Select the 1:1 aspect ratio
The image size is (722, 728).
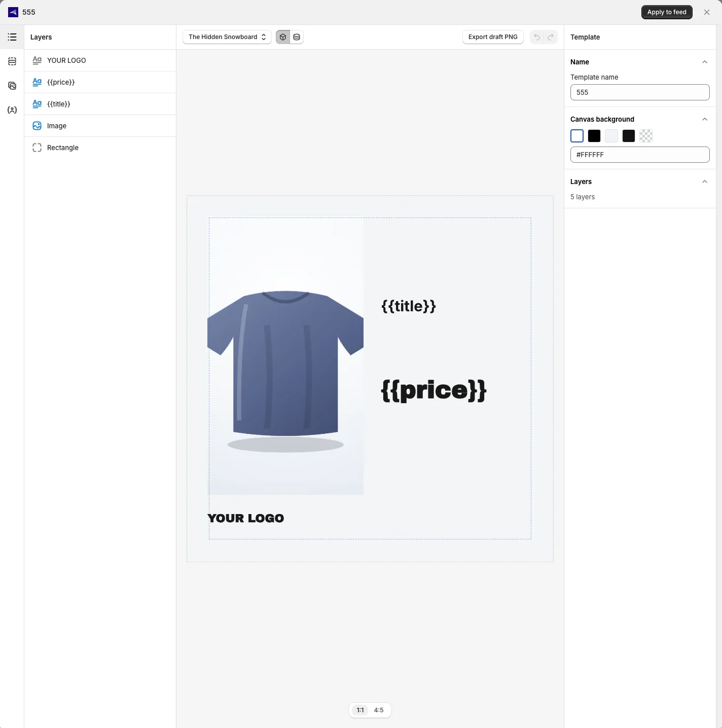tap(360, 710)
